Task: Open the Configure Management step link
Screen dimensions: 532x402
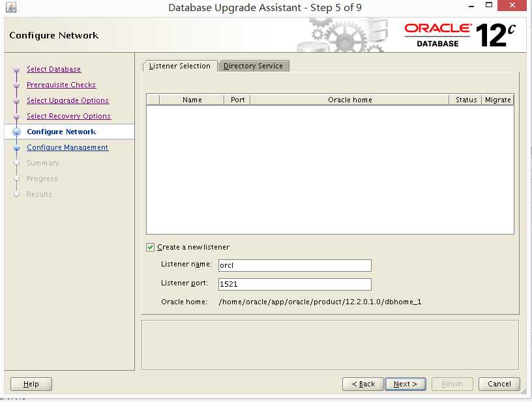Action: [x=68, y=147]
